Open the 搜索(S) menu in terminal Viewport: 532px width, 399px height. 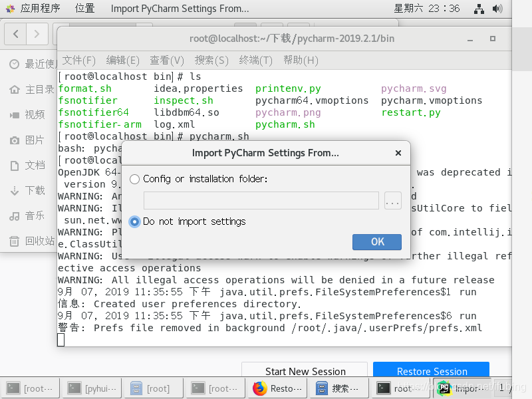pyautogui.click(x=211, y=61)
